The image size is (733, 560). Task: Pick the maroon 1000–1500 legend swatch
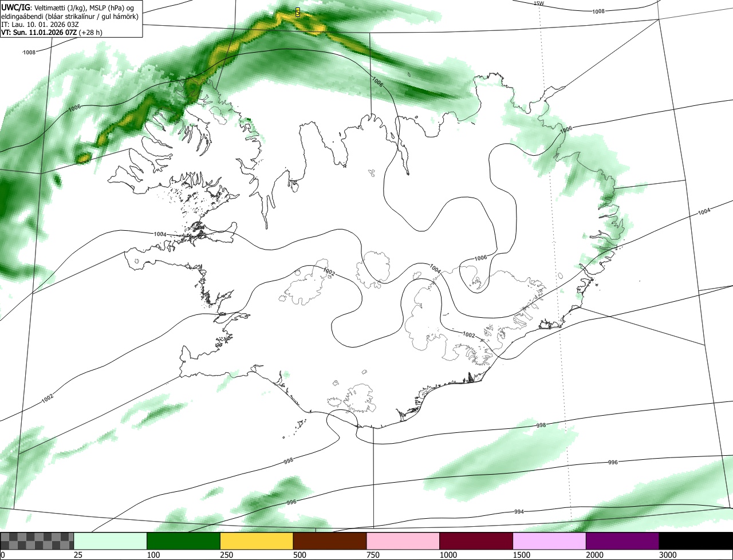476,541
